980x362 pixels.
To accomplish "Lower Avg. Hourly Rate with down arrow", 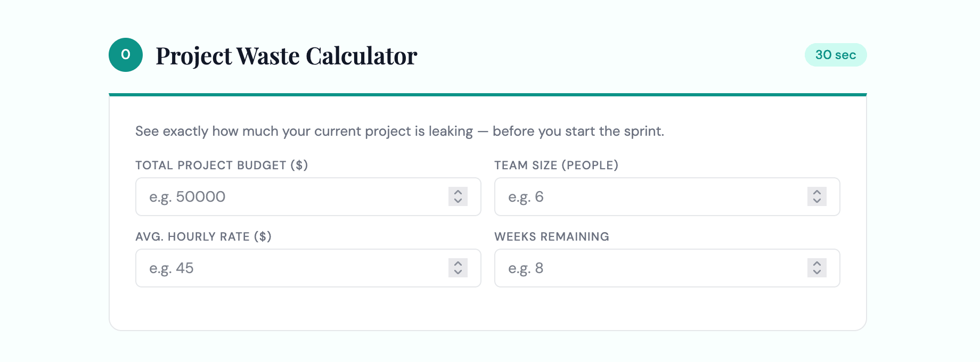I will pyautogui.click(x=458, y=273).
